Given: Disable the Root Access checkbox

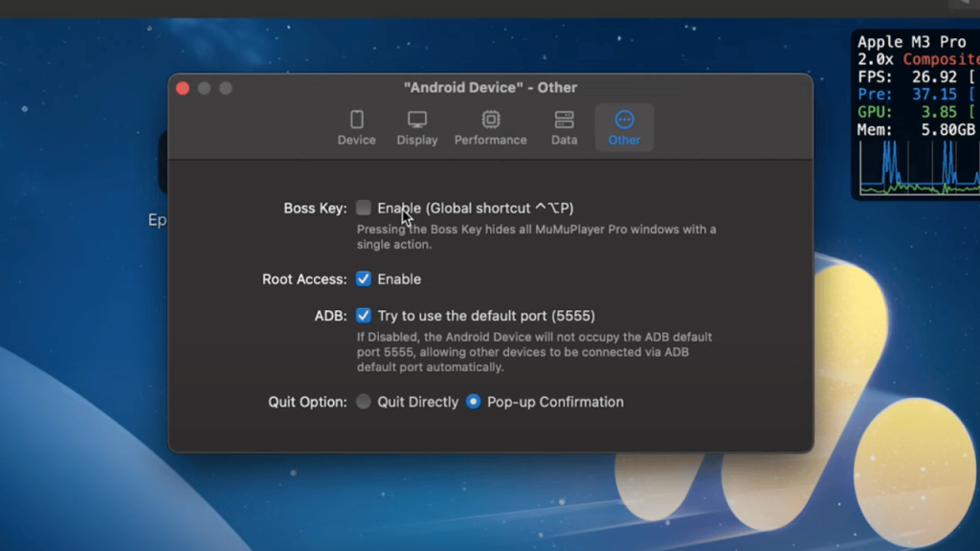Looking at the screenshot, I should point(364,279).
